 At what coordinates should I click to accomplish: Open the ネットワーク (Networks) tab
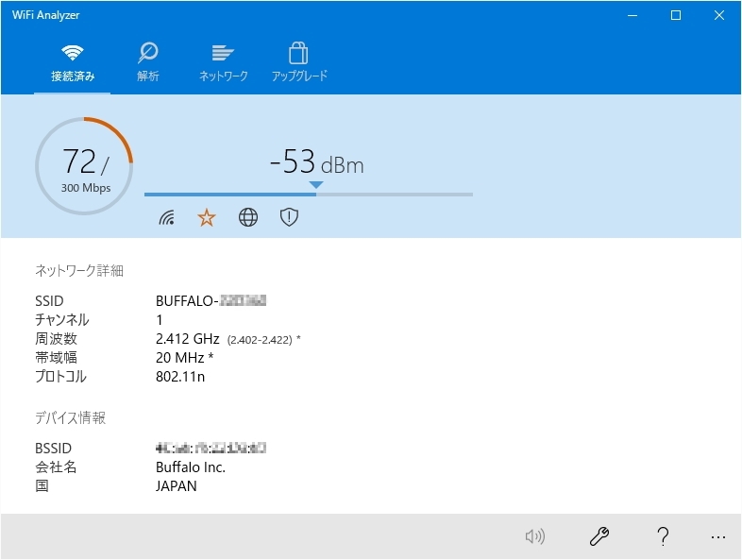pyautogui.click(x=223, y=63)
